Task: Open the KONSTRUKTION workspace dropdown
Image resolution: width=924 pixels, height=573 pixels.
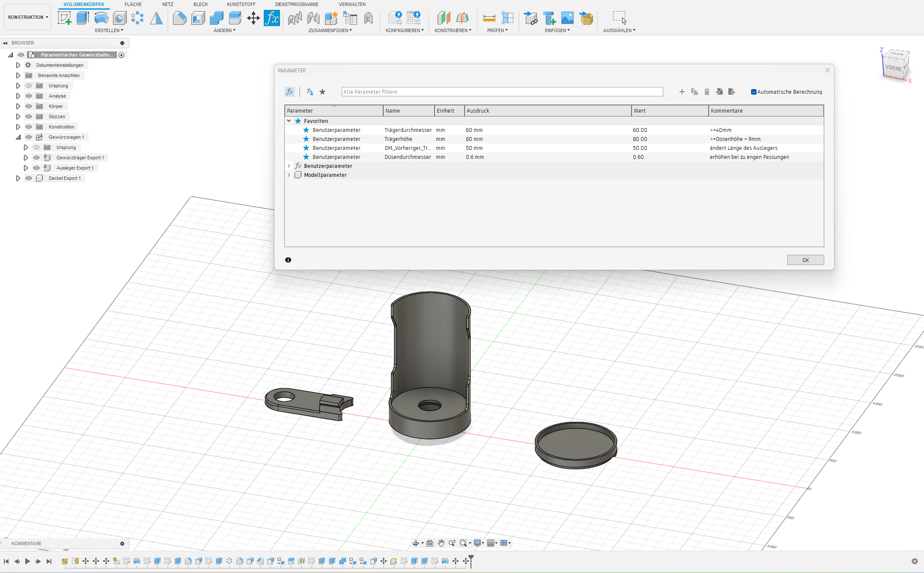Action: [x=28, y=17]
